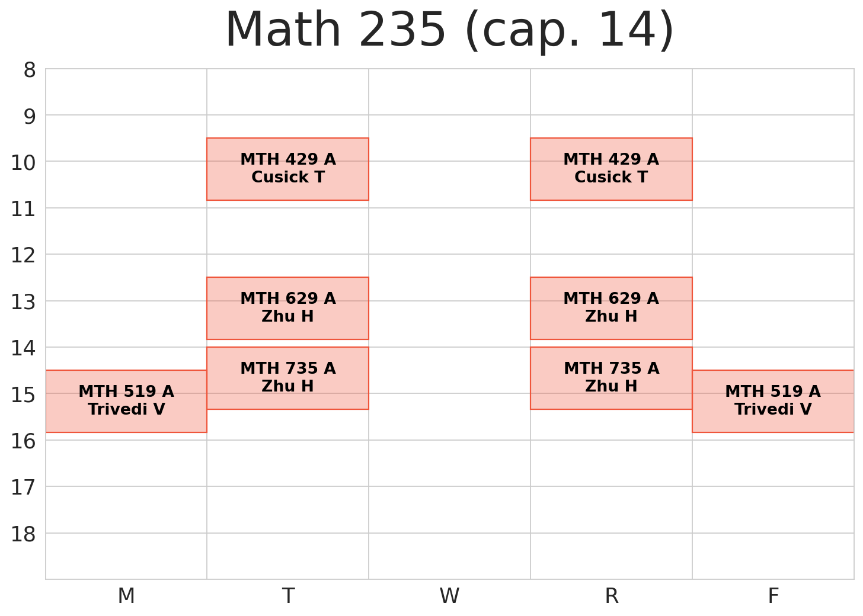Select the Tuesday MTH 429 A block
This screenshot has width=863, height=616.
tap(287, 169)
